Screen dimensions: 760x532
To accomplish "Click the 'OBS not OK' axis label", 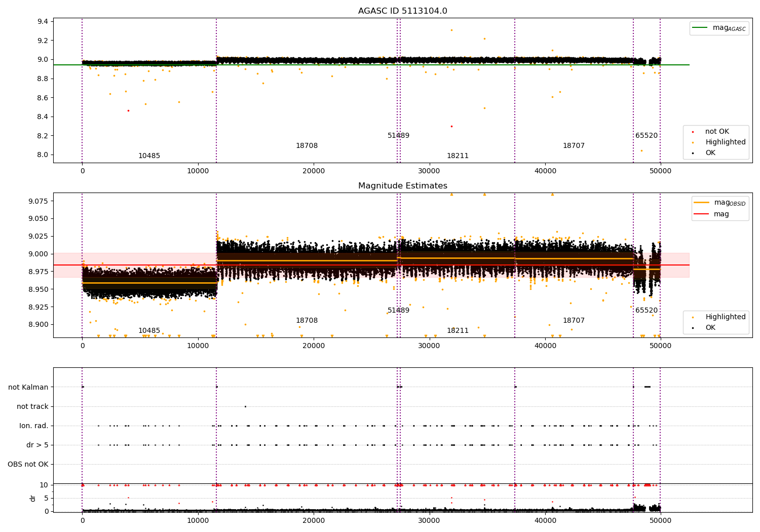I will tap(28, 465).
